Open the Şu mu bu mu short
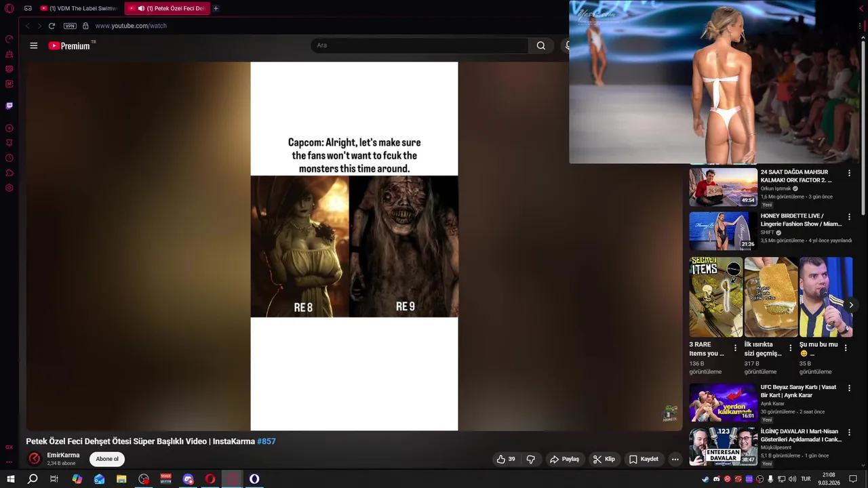868x488 pixels. point(826,297)
